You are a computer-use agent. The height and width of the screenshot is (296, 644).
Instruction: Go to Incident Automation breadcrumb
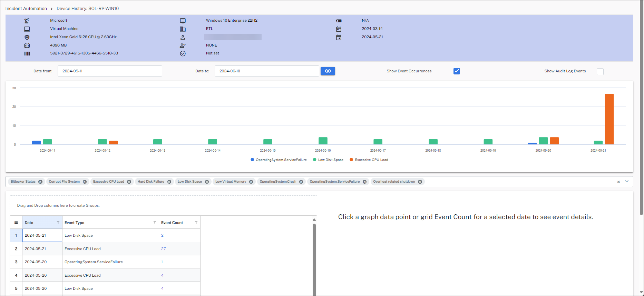(x=26, y=9)
